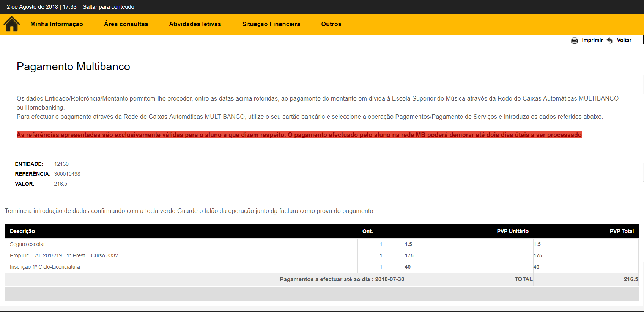Click the Qnt. column header
This screenshot has width=644, height=312.
(367, 231)
